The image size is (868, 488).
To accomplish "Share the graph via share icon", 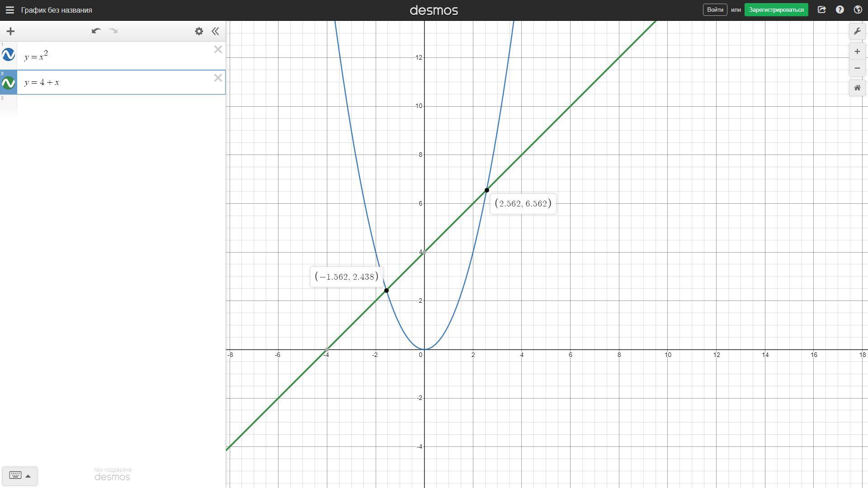I will 821,10.
